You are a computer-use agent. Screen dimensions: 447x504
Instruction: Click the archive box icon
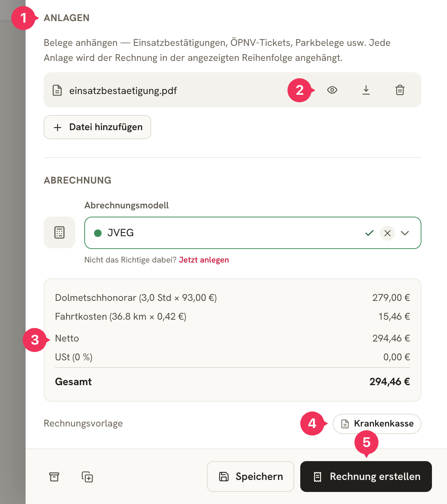coord(54,477)
